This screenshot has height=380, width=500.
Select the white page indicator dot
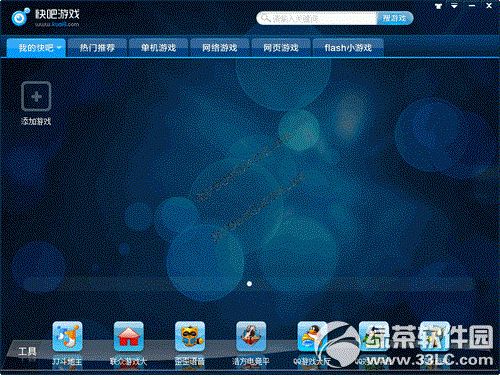pos(249,284)
